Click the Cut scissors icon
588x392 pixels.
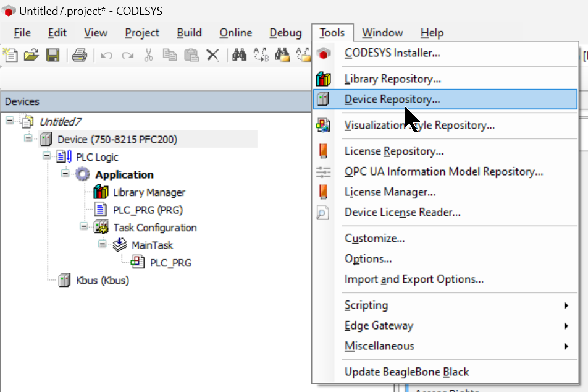pos(149,55)
